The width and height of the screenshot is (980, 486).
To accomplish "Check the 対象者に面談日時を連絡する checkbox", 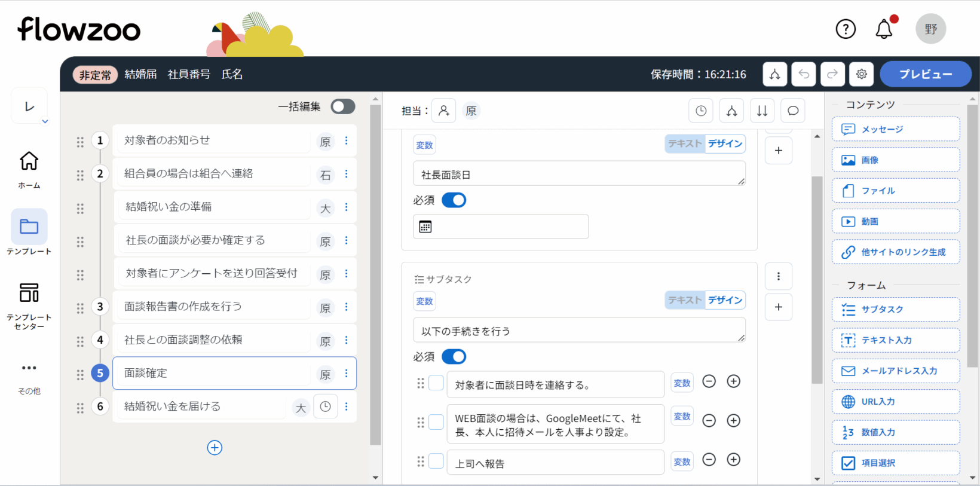I will pos(436,383).
